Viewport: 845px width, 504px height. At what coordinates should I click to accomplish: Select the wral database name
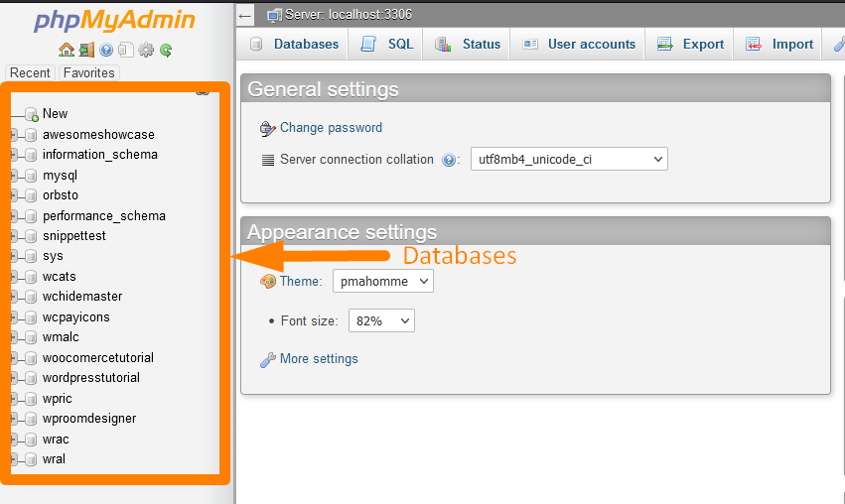pos(54,459)
